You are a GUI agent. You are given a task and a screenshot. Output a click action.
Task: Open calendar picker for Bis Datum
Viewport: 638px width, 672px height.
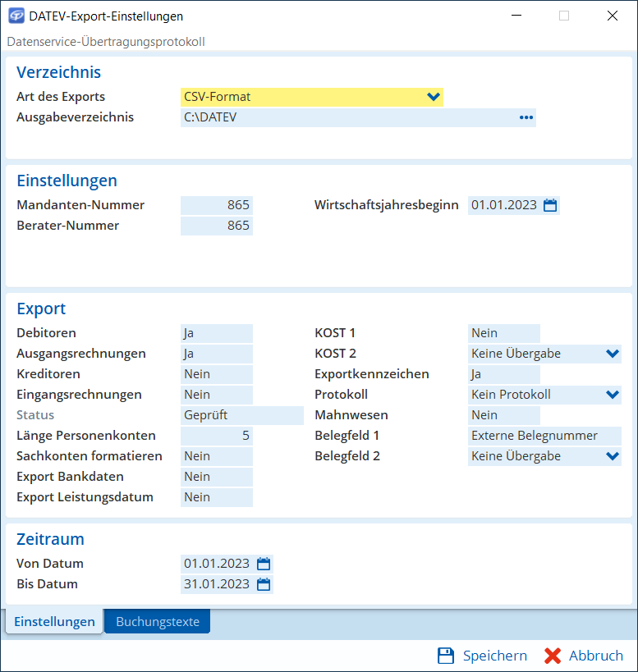(x=264, y=584)
